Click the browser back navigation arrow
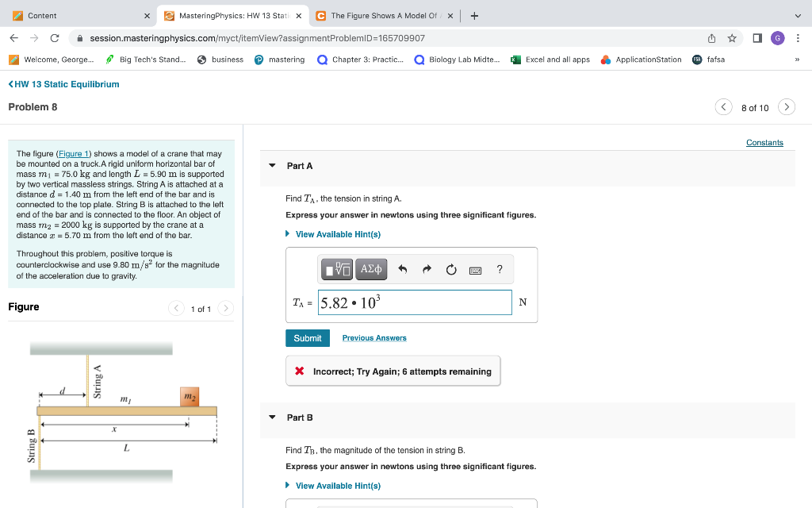The height and width of the screenshot is (508, 812). [x=13, y=37]
